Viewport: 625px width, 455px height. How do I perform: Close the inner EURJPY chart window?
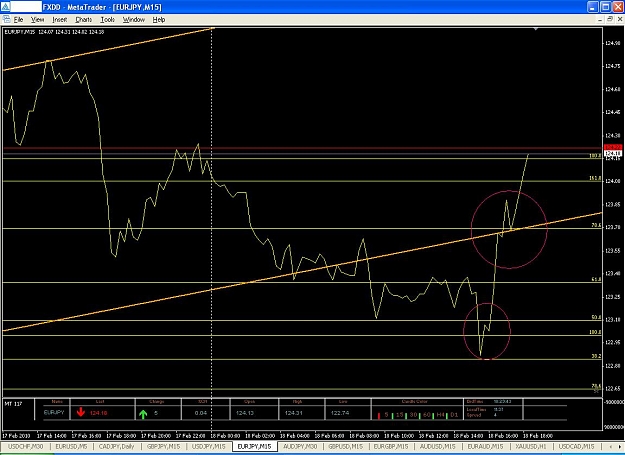pyautogui.click(x=619, y=19)
